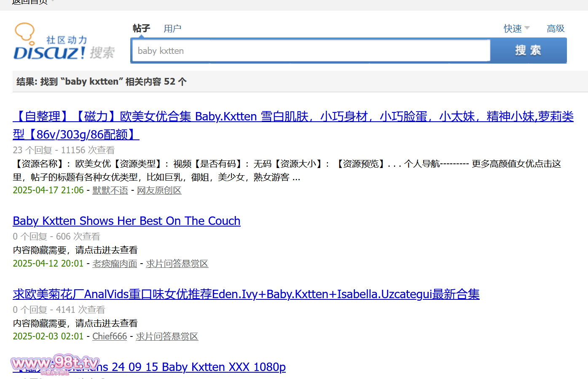This screenshot has height=379, width=588.
Task: Click the date '2025-02-03 02:01'
Action: pyautogui.click(x=48, y=336)
